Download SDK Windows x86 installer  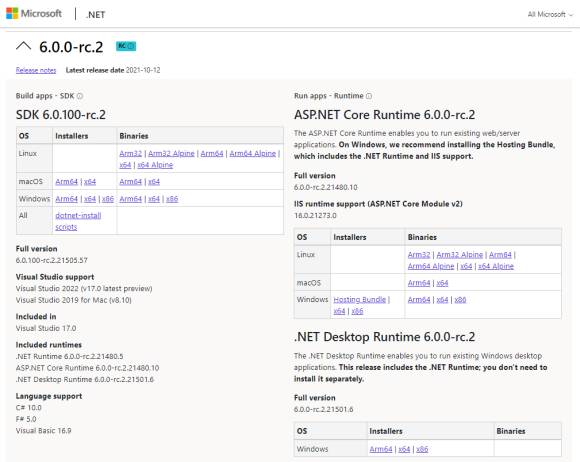click(108, 199)
